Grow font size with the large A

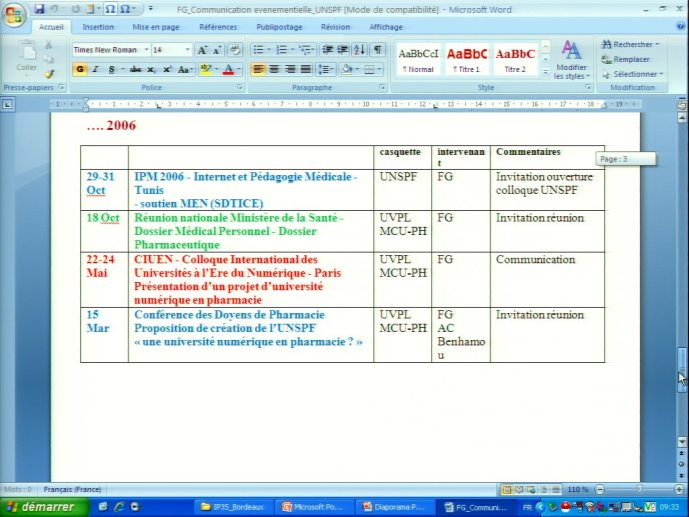coord(202,50)
